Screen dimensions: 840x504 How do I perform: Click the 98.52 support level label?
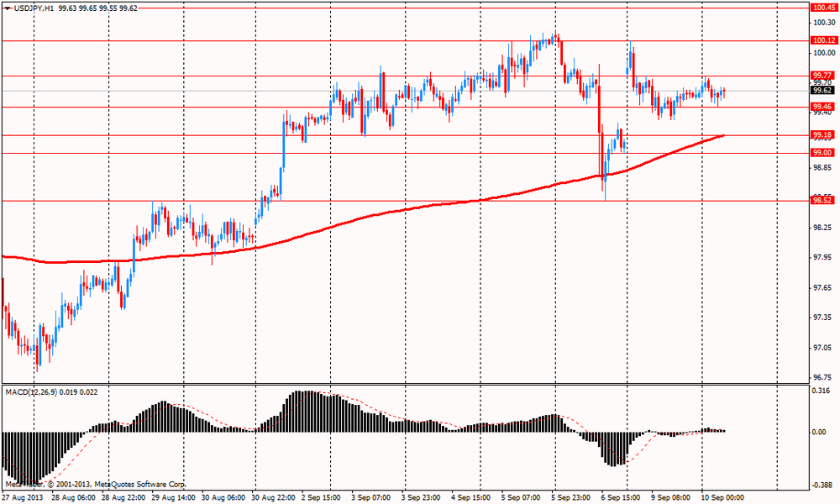tap(822, 200)
